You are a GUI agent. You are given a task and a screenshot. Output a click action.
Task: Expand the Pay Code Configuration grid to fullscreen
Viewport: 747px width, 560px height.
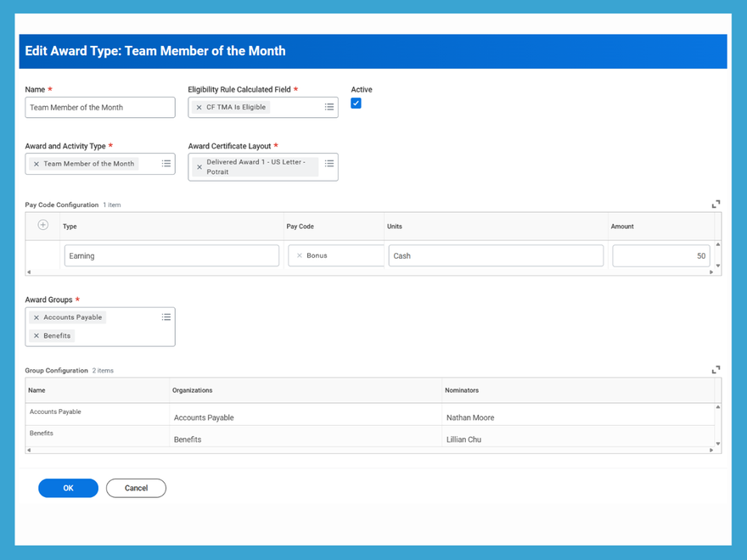point(716,204)
